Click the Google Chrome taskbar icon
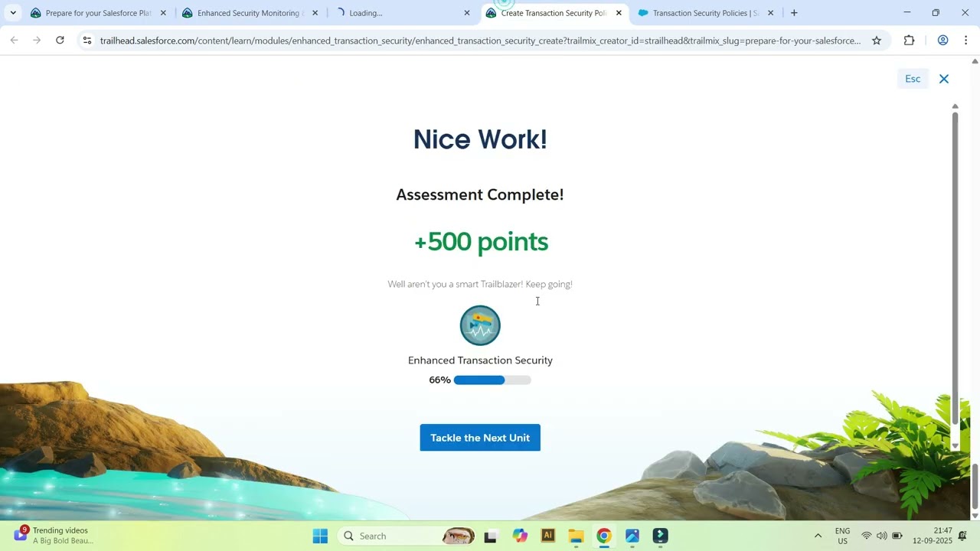Viewport: 980px width, 551px height. point(604,536)
